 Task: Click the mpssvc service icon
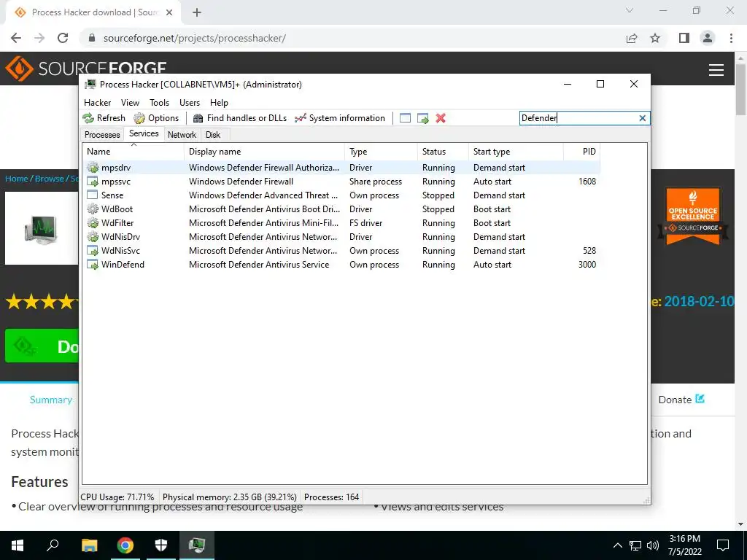(x=93, y=182)
